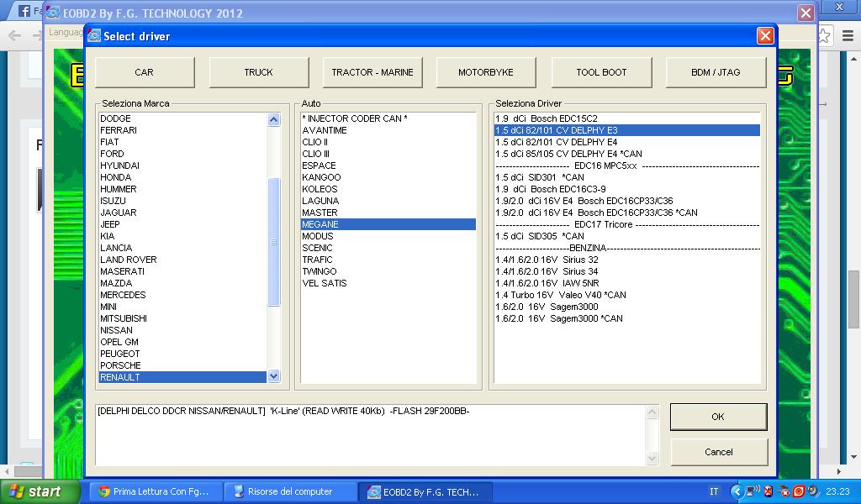861x504 pixels.
Task: Select LAGUNA from the Auto model list
Action: pos(320,201)
